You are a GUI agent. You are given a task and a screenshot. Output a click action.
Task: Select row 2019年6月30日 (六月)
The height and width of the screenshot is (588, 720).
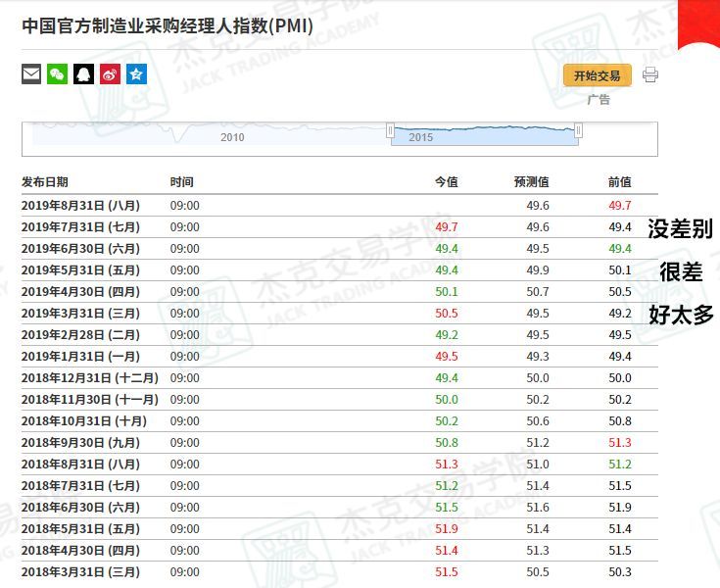pos(340,249)
